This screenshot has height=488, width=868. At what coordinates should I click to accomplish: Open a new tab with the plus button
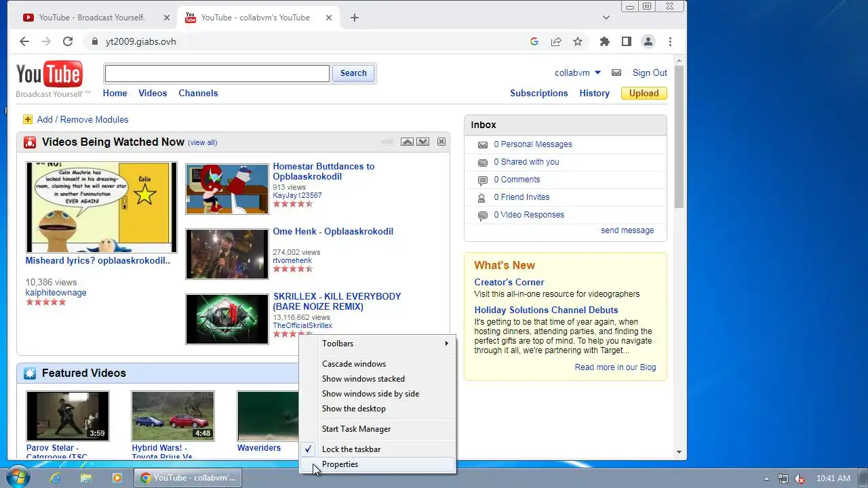[x=355, y=18]
